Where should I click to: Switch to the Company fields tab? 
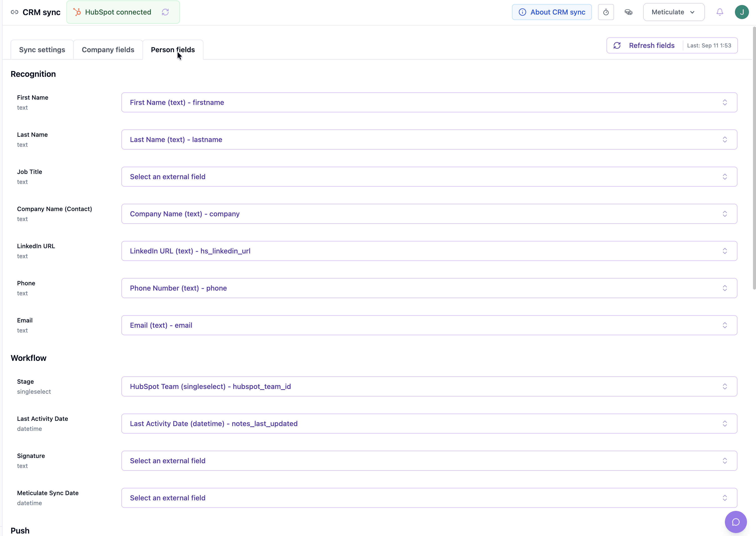(108, 50)
